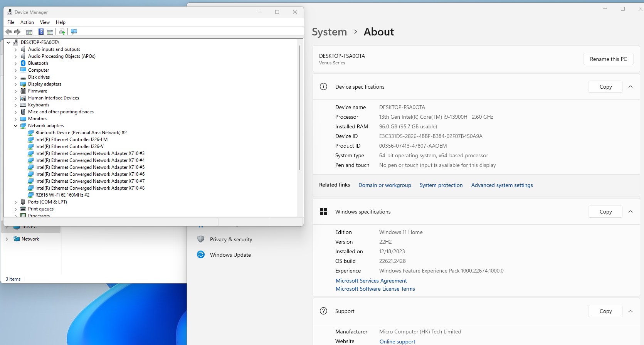Expand the Display adapters category
The image size is (644, 345).
click(16, 84)
